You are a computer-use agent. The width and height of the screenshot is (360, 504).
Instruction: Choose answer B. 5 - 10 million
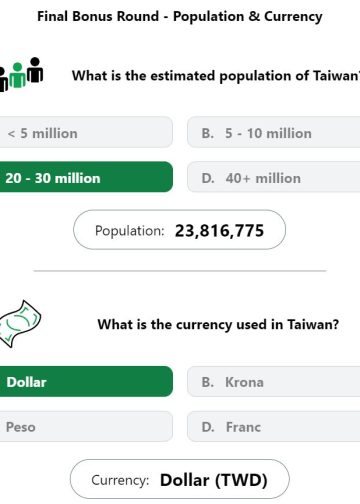tap(274, 132)
